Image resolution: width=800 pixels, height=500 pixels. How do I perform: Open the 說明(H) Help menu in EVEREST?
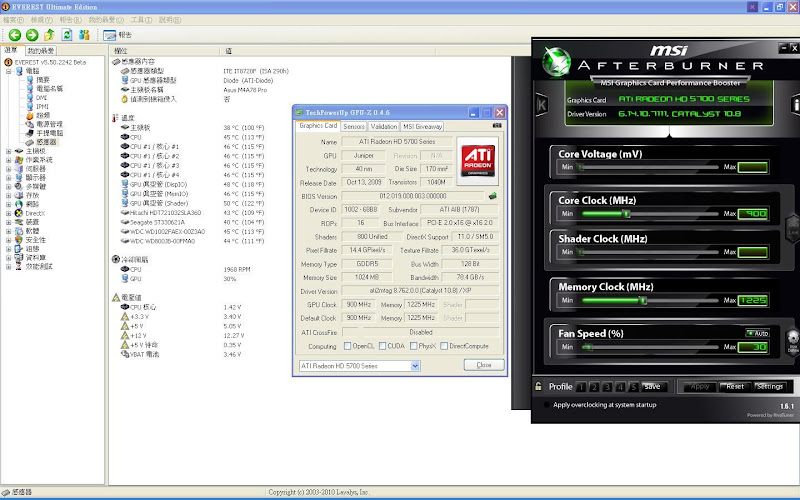[x=170, y=20]
